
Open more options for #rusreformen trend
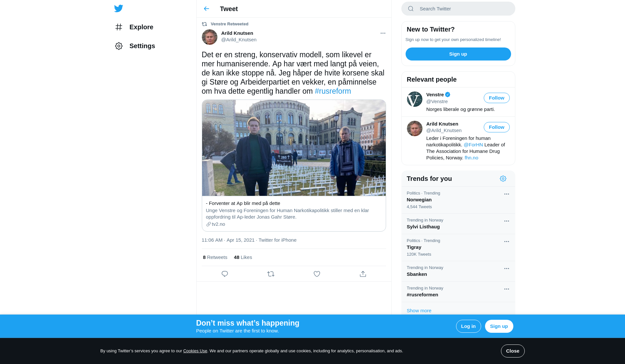(507, 289)
